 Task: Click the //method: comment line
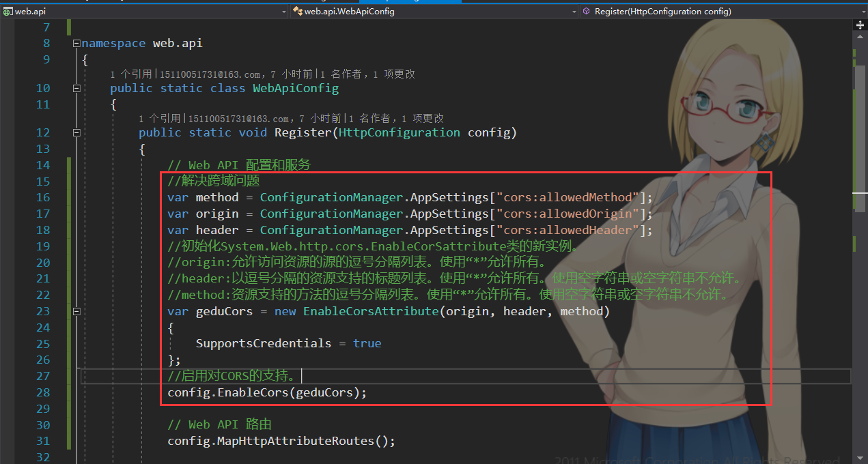point(448,295)
